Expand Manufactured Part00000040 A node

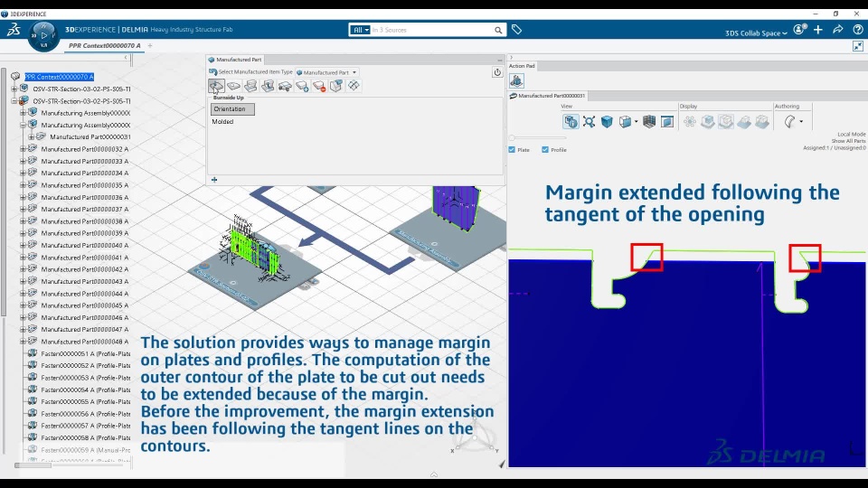[24, 245]
